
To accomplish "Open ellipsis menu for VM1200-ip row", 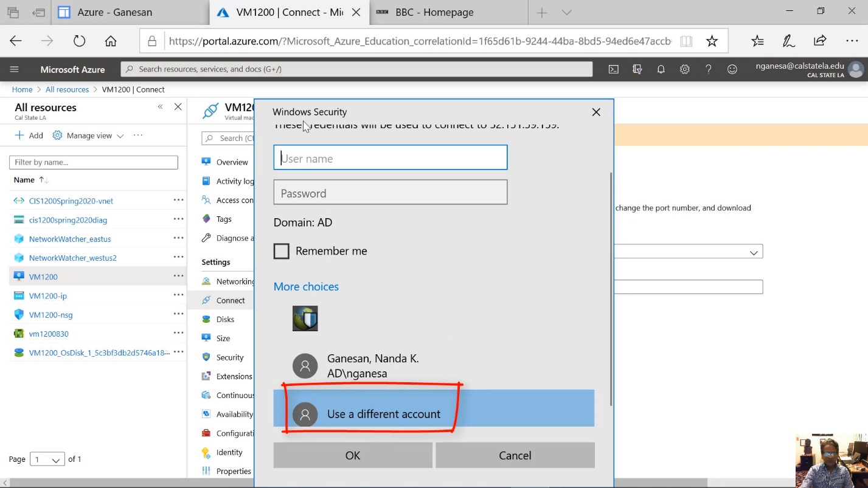I will (178, 295).
